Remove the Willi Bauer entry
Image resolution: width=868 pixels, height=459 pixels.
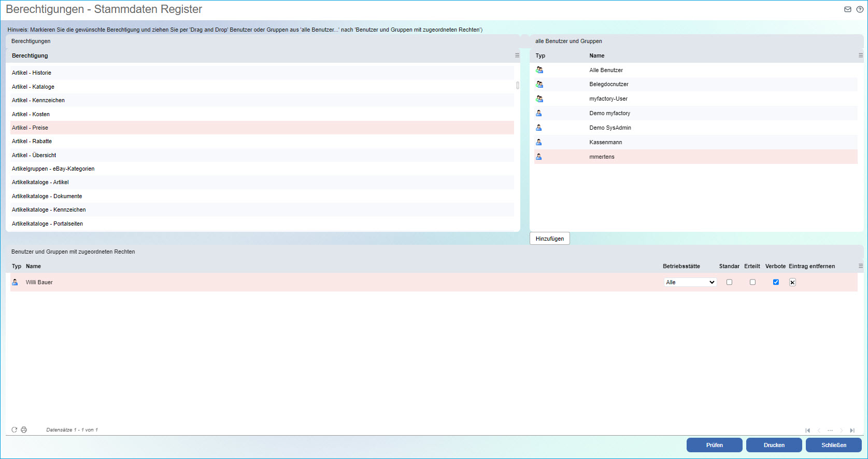(x=792, y=282)
